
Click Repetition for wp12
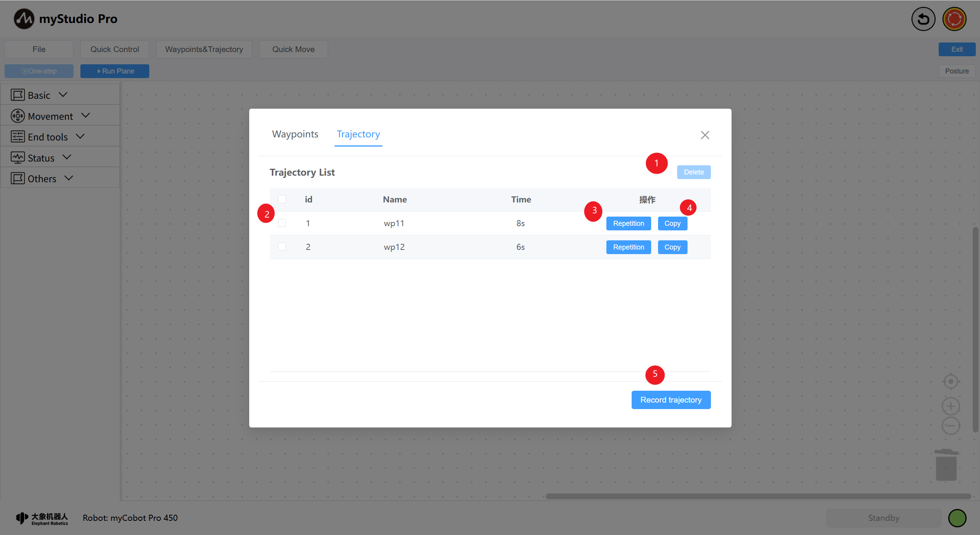coord(628,247)
